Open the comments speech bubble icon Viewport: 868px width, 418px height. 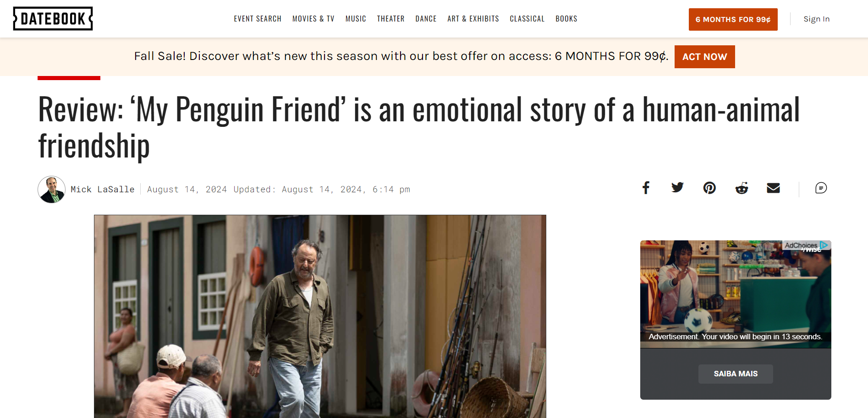[x=821, y=188]
